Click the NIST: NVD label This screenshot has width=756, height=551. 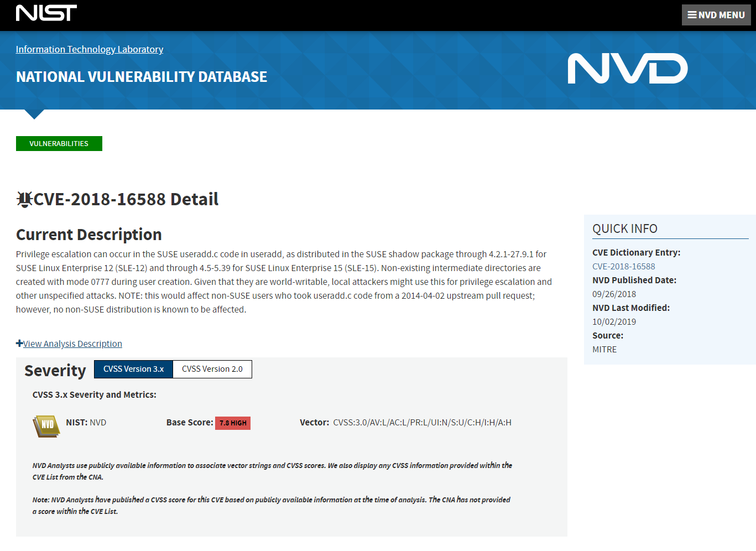86,423
